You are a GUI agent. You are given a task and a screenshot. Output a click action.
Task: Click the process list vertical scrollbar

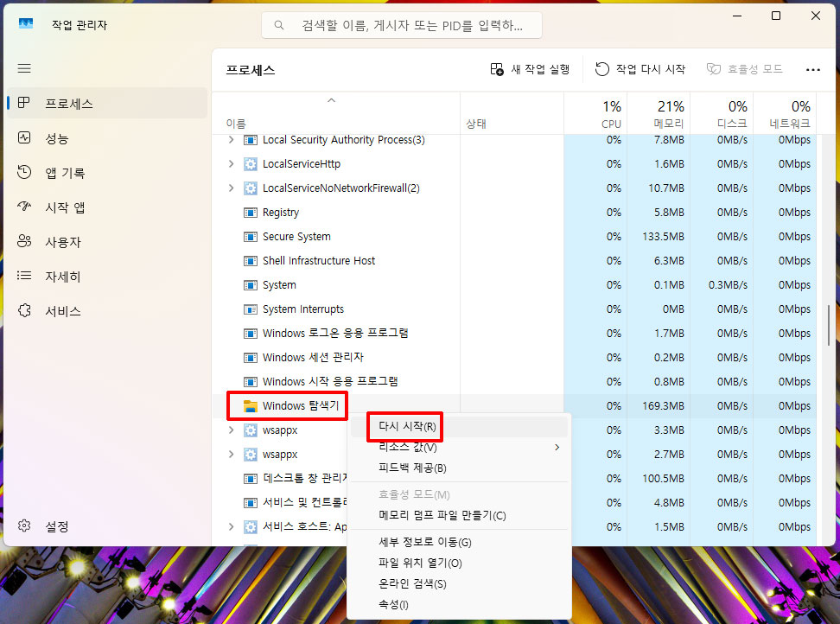click(829, 325)
